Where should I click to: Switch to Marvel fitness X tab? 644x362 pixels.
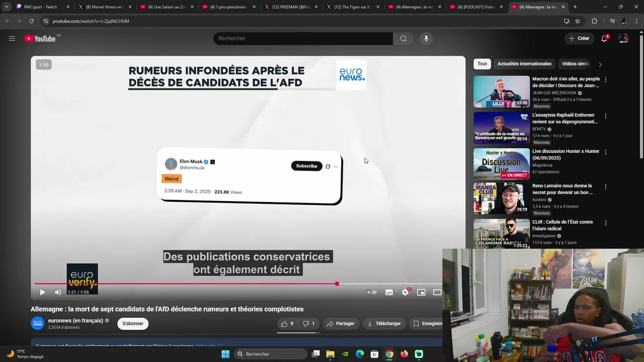point(104,7)
